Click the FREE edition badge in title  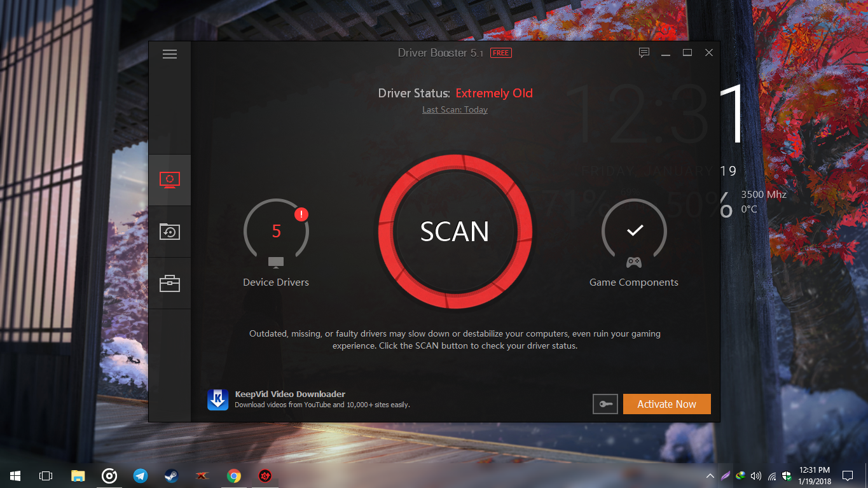501,53
